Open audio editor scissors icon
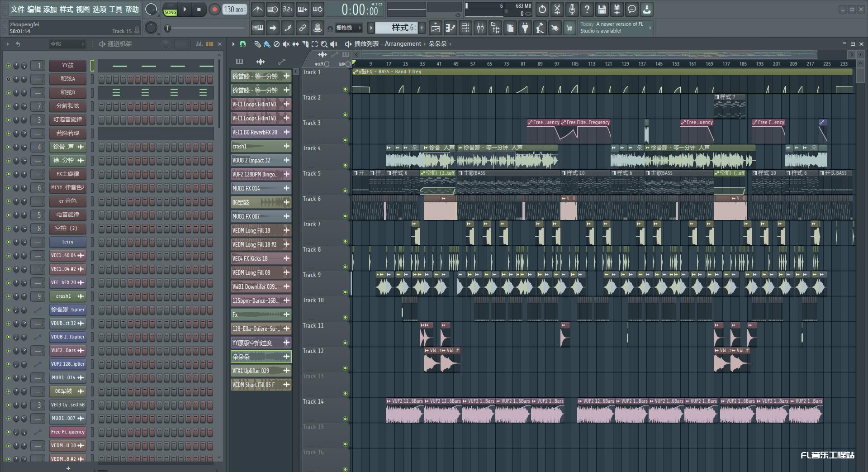Viewport: 868px width, 472px height. 557,9
